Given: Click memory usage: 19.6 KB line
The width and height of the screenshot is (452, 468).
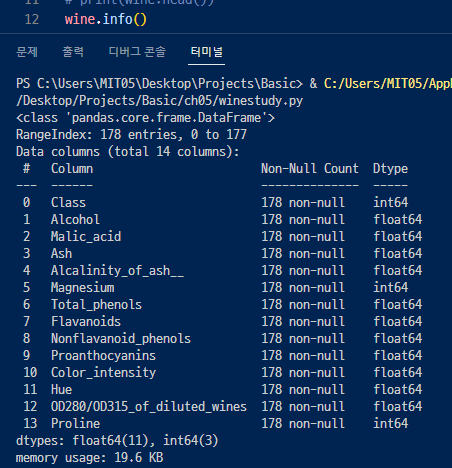Looking at the screenshot, I should (x=89, y=458).
